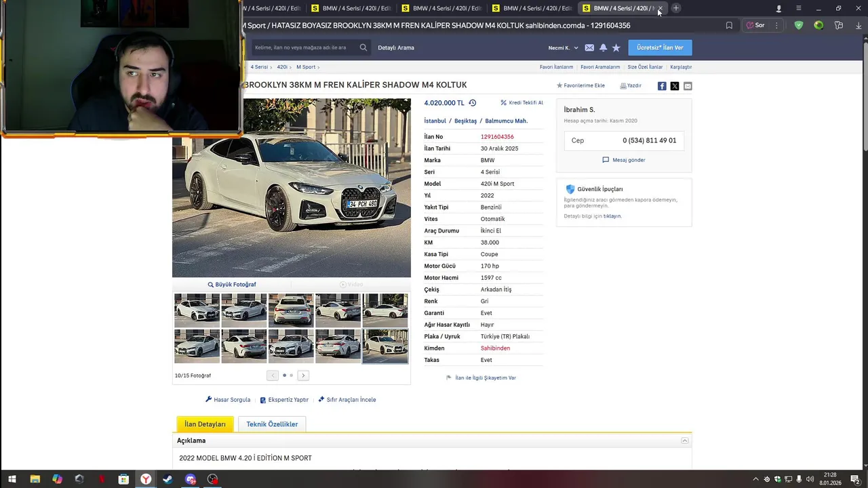This screenshot has height=488, width=868.
Task: Click Favorilerime Ekle link
Action: coord(580,85)
